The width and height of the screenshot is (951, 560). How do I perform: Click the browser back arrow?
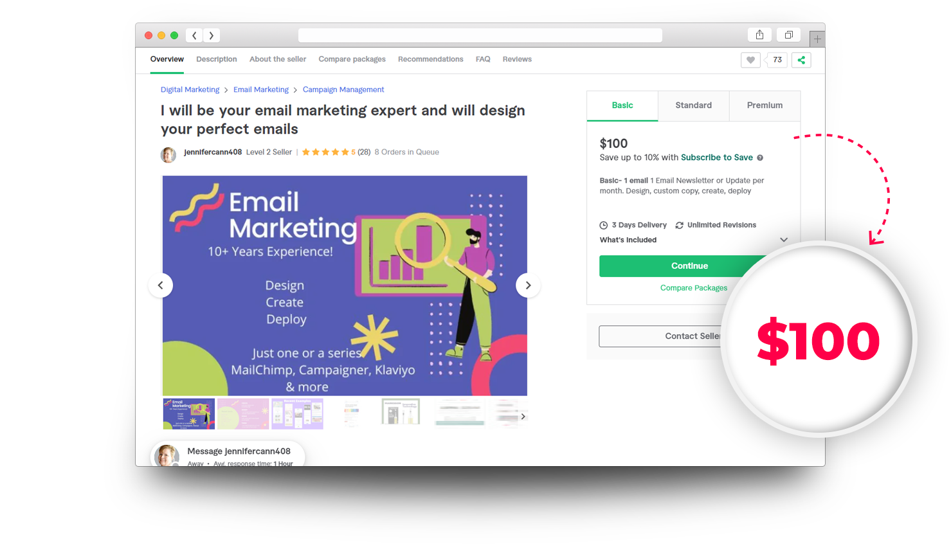[x=194, y=35]
